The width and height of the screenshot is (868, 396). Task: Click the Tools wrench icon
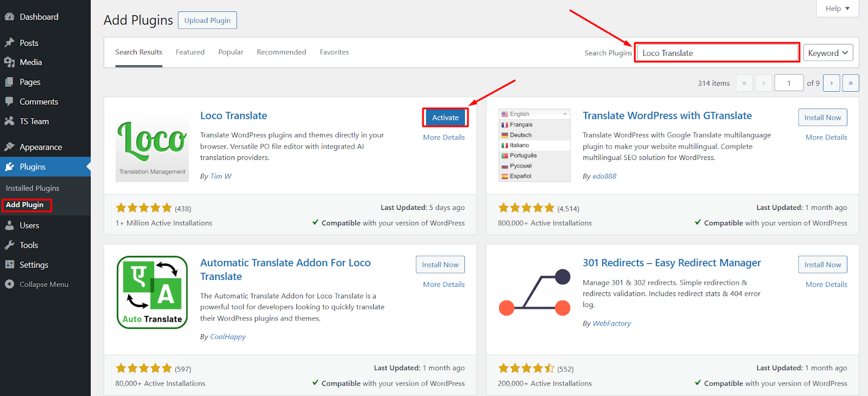[x=9, y=245]
